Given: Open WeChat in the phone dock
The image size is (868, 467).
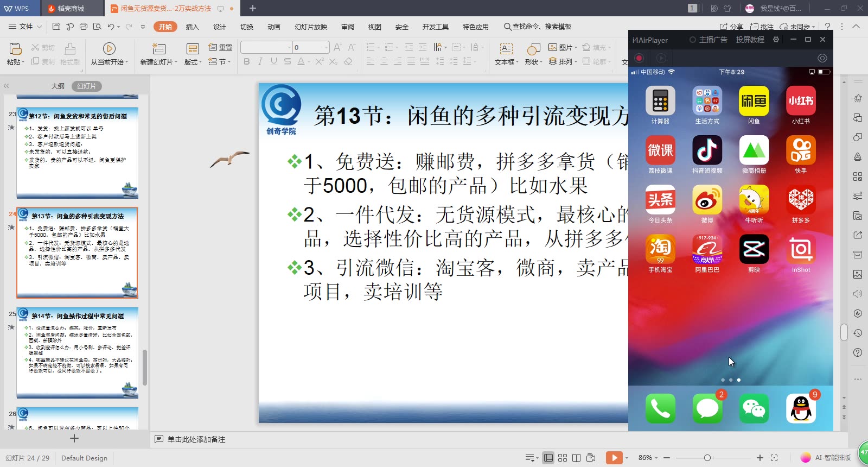Looking at the screenshot, I should pos(754,408).
